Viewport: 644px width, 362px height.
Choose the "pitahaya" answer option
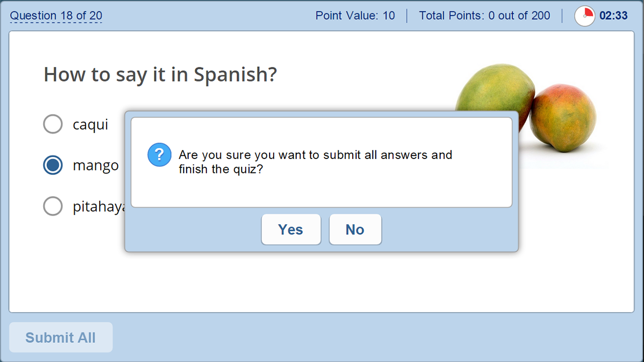tap(53, 206)
